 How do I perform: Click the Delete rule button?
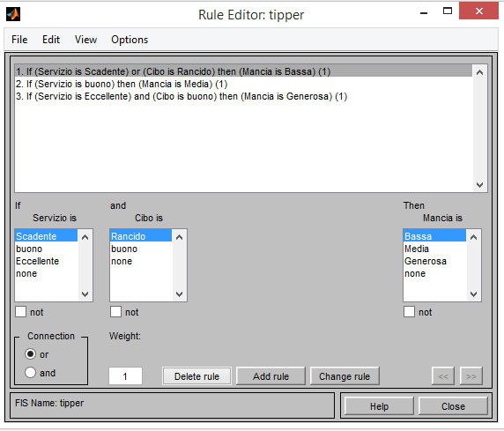[x=196, y=376]
